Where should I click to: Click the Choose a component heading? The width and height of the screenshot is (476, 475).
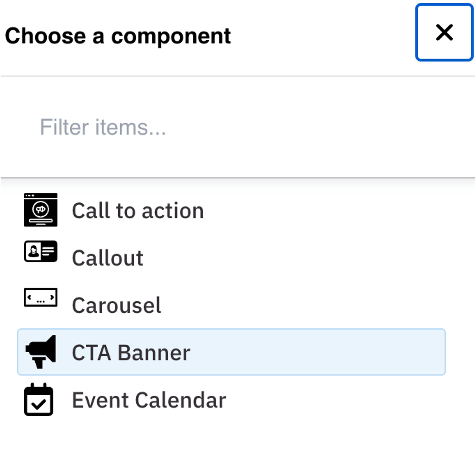118,36
